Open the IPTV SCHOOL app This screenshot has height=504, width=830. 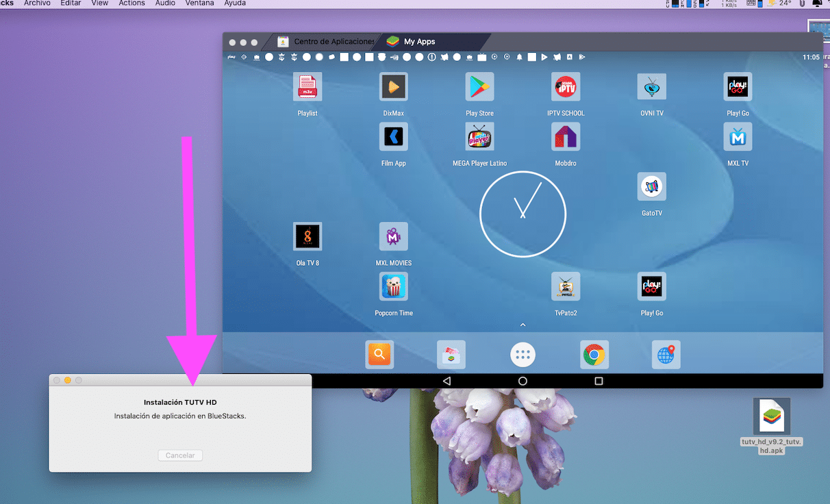pyautogui.click(x=566, y=87)
